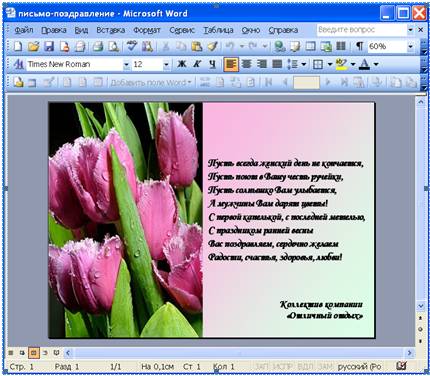
Task: Click the Format Painter brush icon
Action: point(212,46)
